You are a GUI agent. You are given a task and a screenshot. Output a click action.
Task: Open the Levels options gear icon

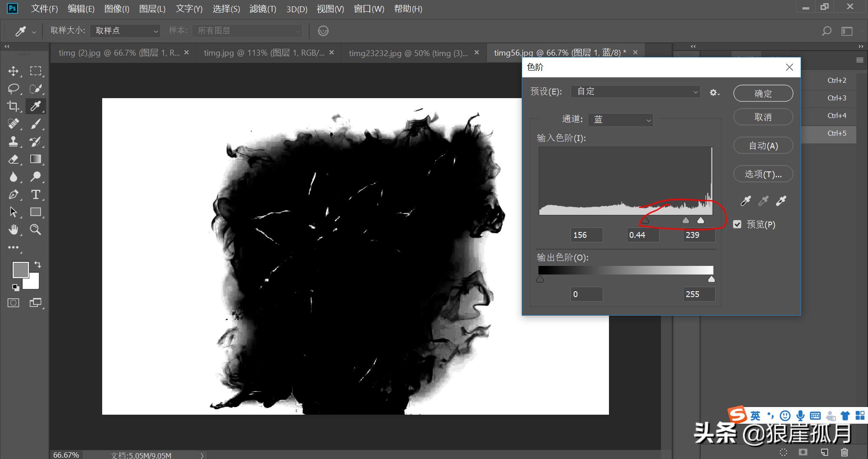click(x=714, y=92)
